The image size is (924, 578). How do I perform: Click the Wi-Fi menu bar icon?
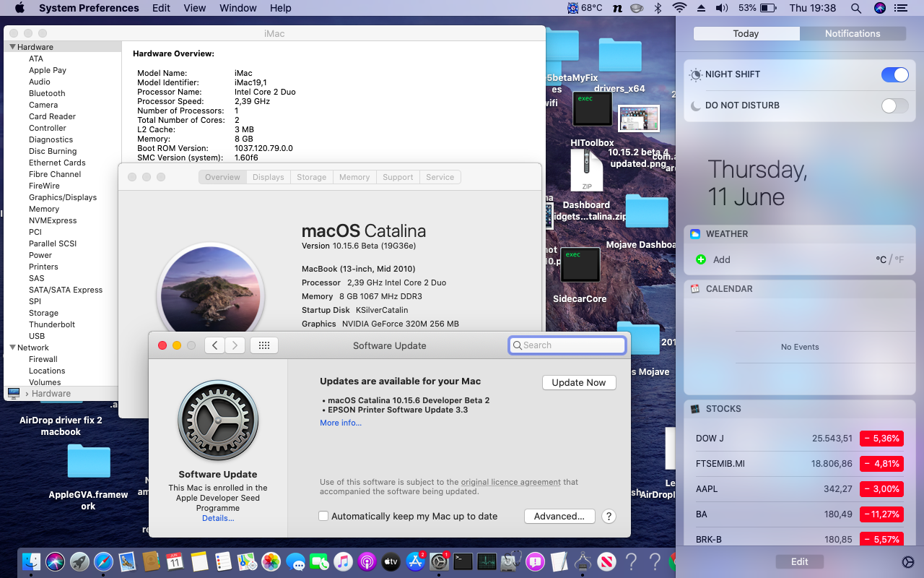[679, 8]
